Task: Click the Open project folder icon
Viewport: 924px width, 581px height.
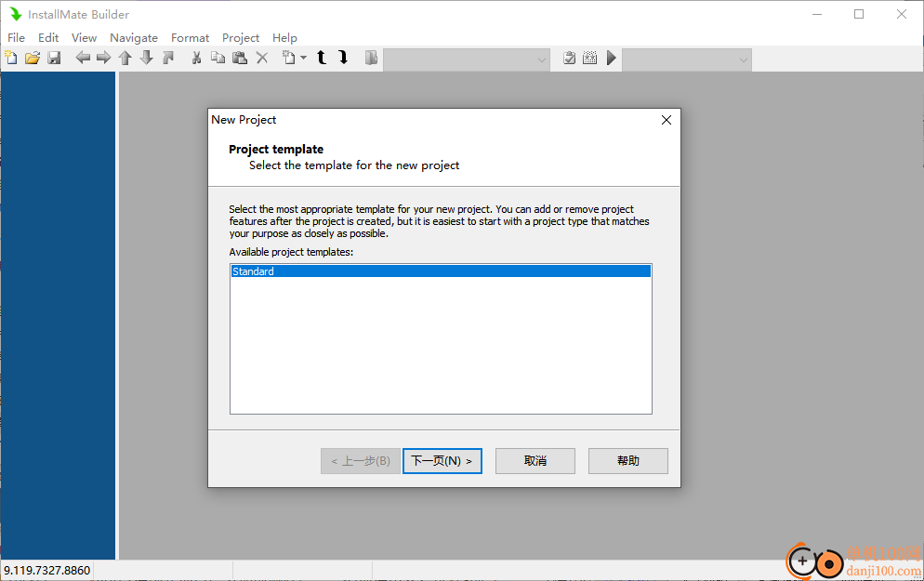Action: [33, 58]
